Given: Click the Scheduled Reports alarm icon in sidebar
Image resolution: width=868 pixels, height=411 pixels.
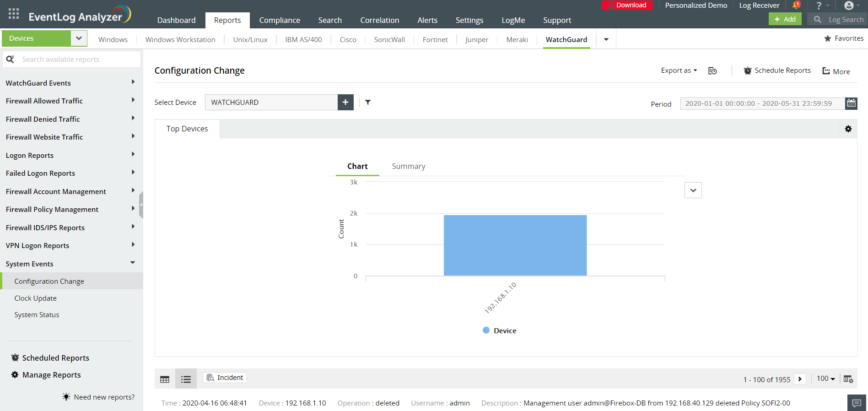Looking at the screenshot, I should (x=15, y=357).
